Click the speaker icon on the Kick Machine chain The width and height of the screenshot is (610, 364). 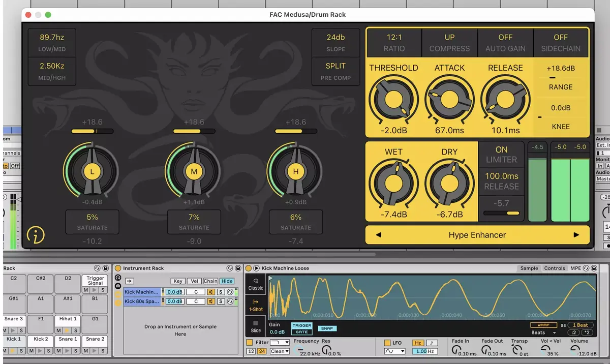click(x=210, y=292)
